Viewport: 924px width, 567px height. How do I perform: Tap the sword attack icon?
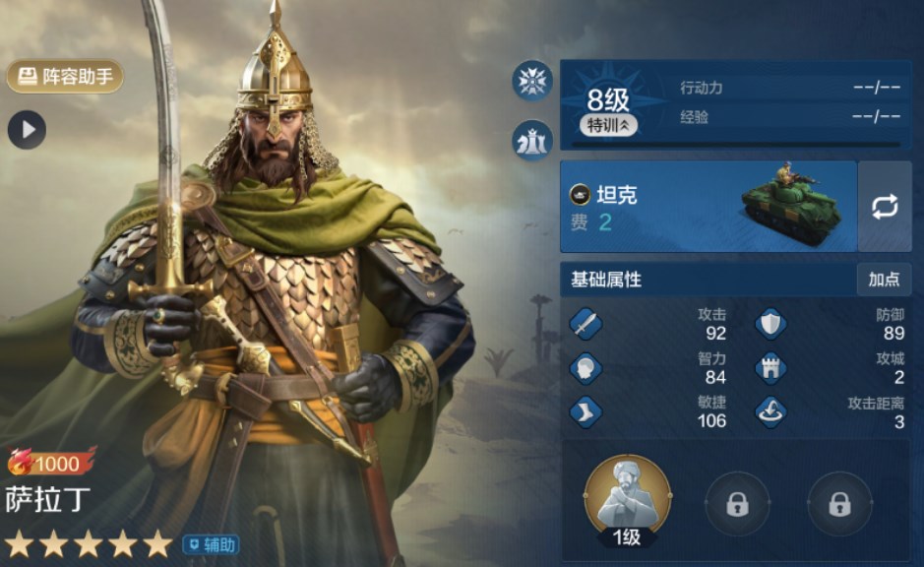coord(585,324)
